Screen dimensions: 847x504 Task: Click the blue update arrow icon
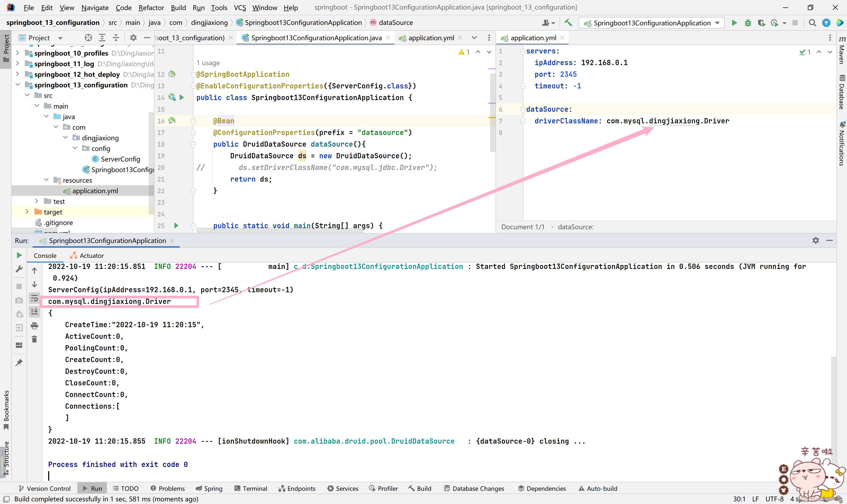(826, 23)
